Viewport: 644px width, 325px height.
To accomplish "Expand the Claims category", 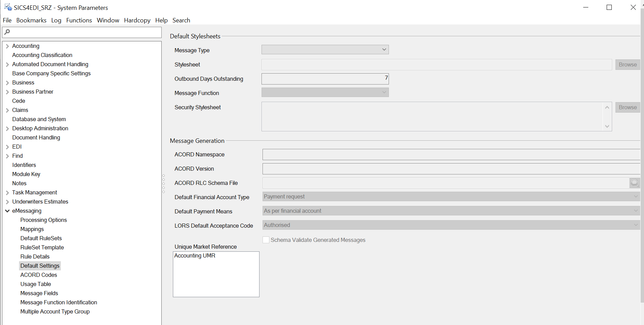I will point(7,110).
